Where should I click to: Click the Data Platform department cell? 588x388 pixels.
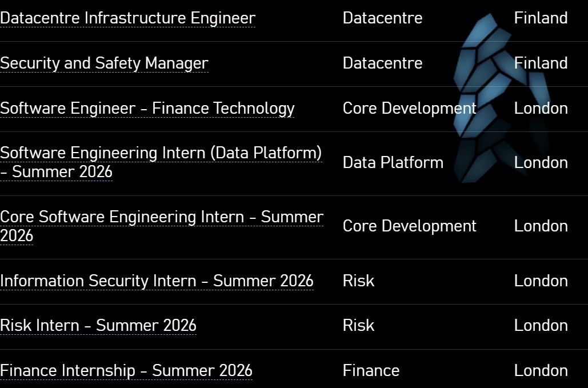pos(393,163)
